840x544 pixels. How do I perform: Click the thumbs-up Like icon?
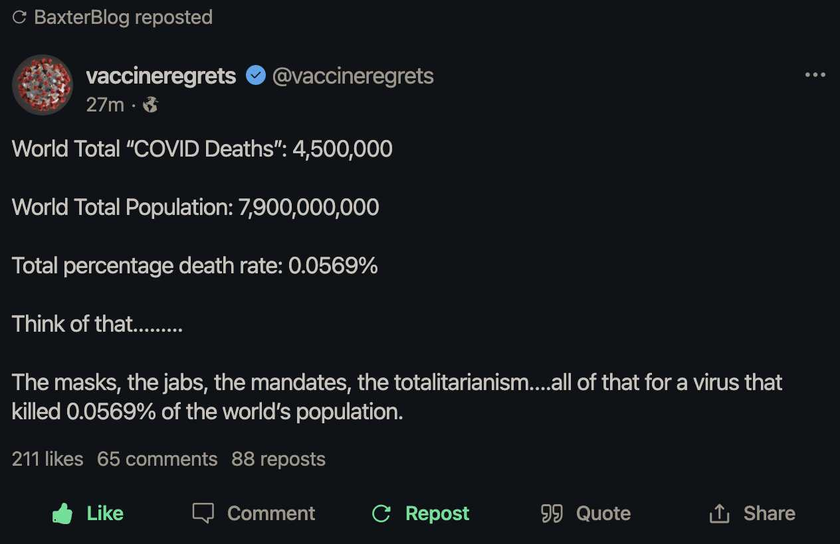pos(62,513)
